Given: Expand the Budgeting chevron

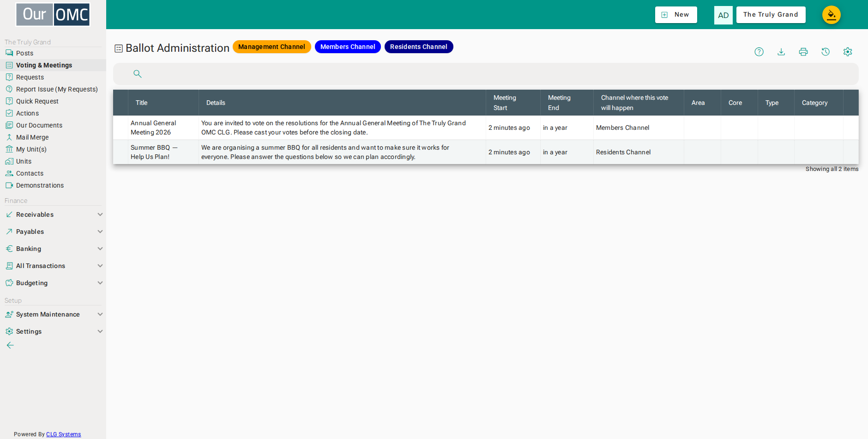Looking at the screenshot, I should [100, 283].
